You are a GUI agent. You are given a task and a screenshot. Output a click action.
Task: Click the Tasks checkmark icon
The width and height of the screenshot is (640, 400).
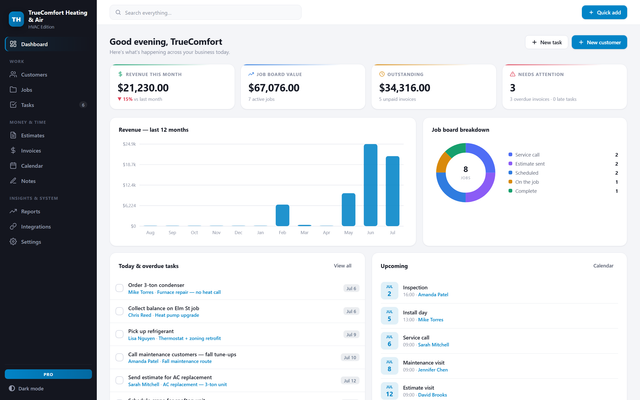[13, 104]
